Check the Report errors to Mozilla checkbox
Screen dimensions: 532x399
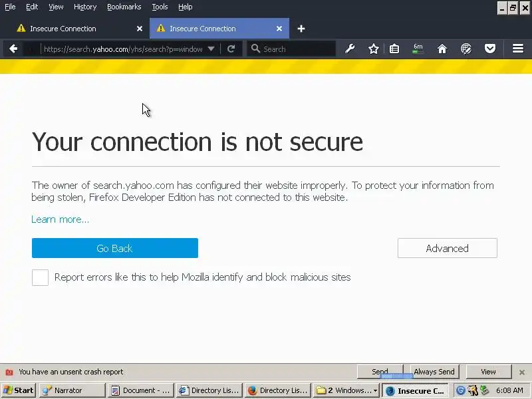(40, 277)
